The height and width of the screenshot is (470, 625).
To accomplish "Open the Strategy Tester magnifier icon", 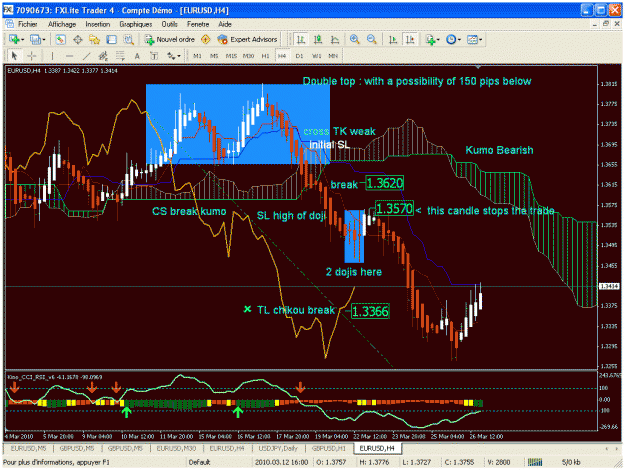I will coord(128,39).
